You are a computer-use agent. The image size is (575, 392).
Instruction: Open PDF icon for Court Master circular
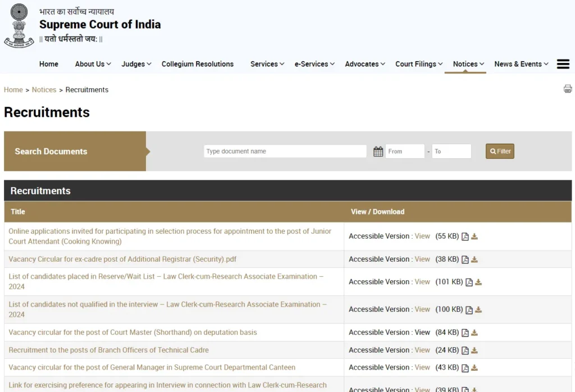click(x=465, y=332)
